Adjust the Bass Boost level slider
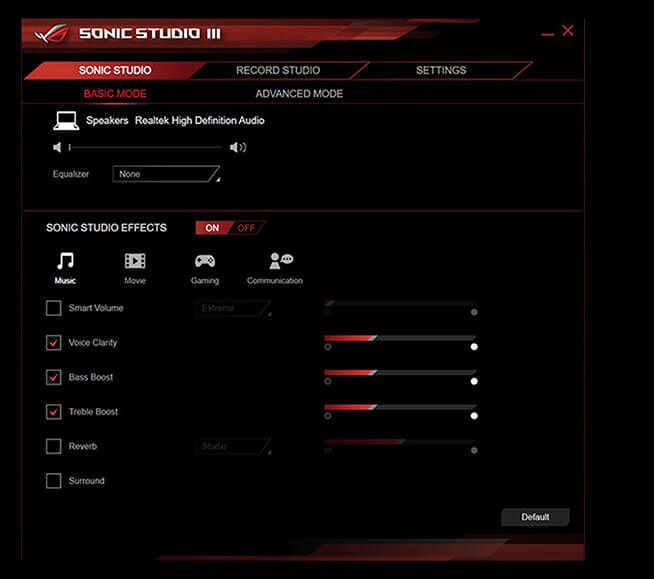 tap(400, 373)
